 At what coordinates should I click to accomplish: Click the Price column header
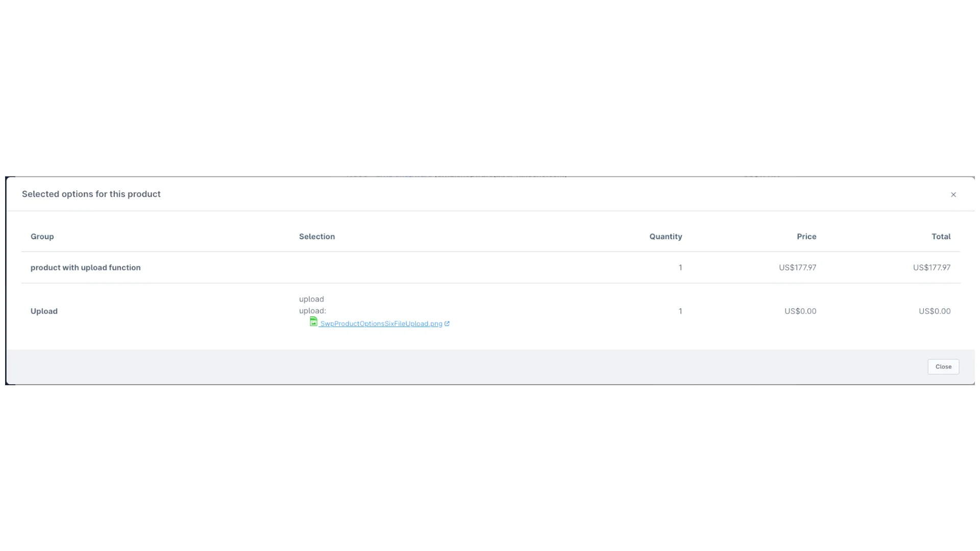coord(806,237)
